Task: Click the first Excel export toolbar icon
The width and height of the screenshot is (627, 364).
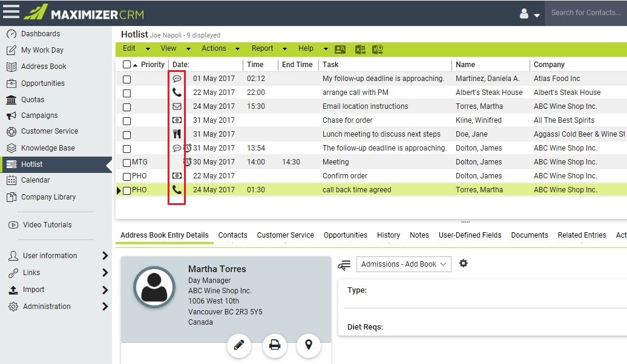Action: tap(360, 49)
